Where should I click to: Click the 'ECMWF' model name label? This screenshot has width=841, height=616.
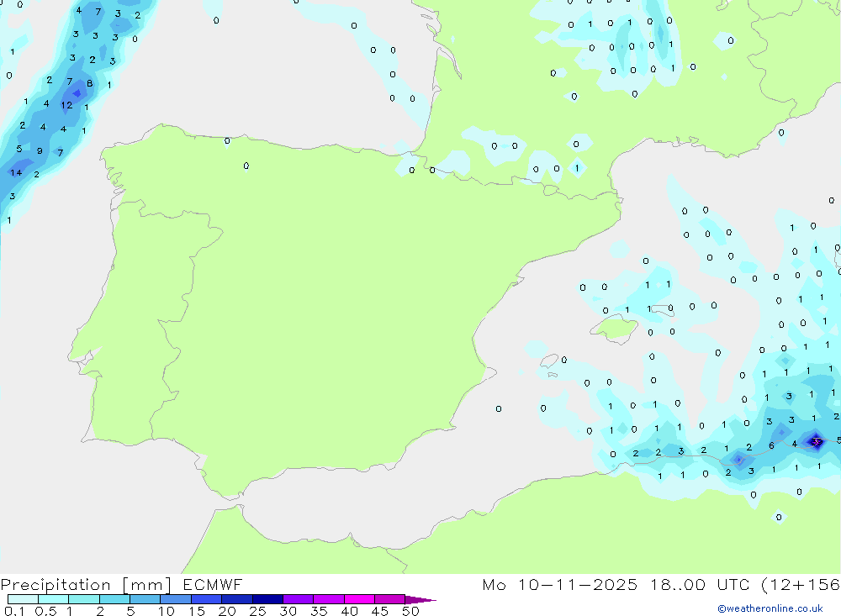pos(213,584)
